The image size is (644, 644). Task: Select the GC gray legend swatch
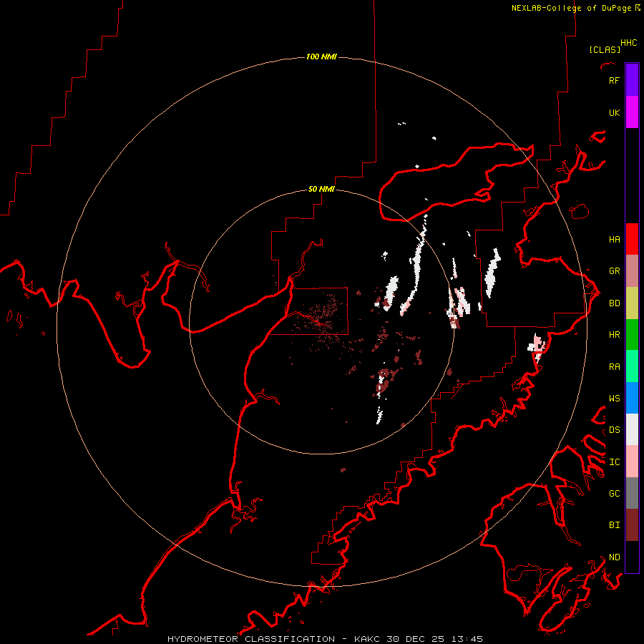pyautogui.click(x=632, y=493)
